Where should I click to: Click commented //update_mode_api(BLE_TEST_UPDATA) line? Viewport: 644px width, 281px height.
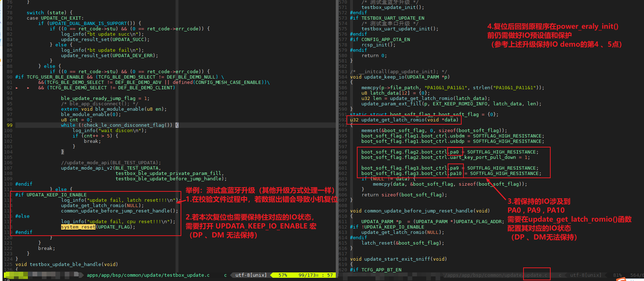(111, 162)
